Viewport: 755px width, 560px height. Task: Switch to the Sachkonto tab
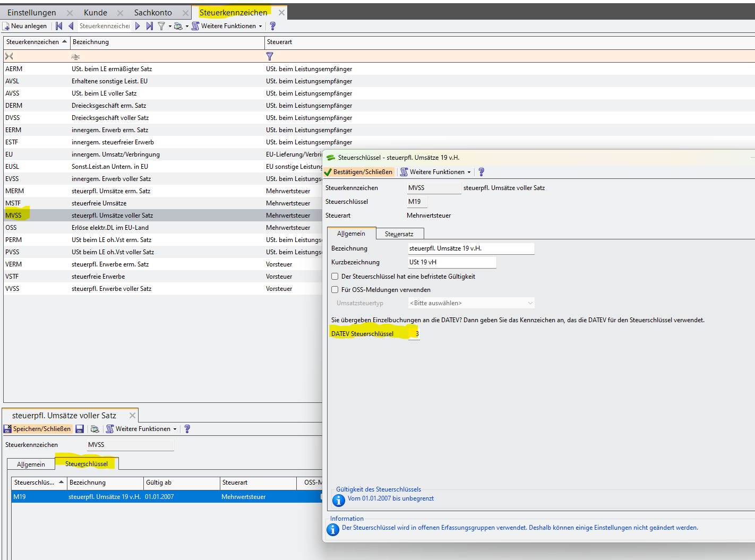point(153,12)
